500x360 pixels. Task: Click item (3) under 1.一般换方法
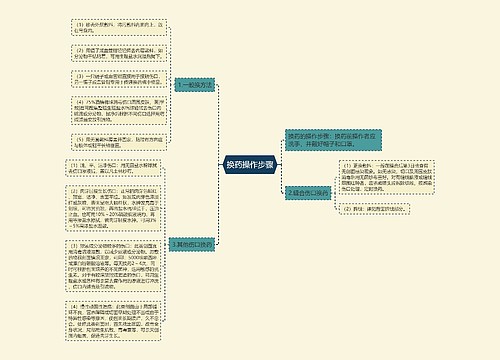(x=119, y=79)
